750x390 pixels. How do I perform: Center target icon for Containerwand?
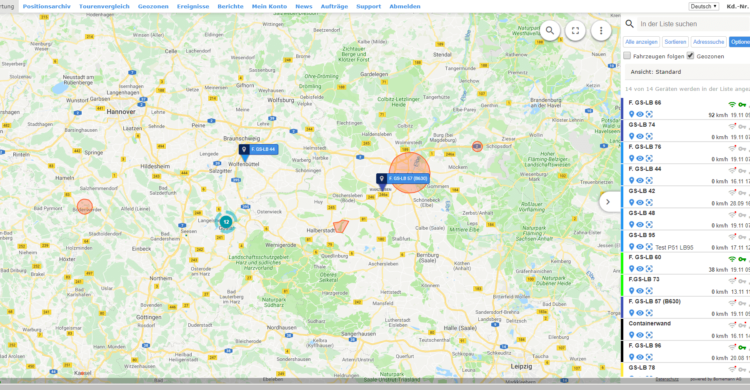click(649, 335)
